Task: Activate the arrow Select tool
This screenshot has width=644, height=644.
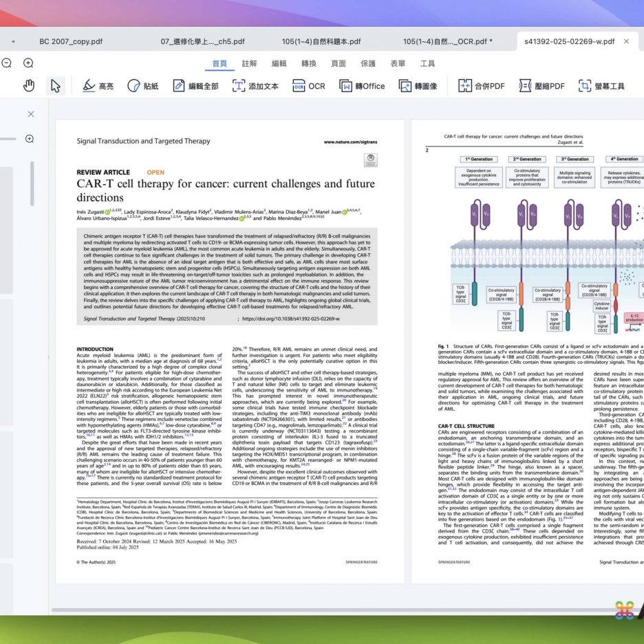Action: tap(56, 86)
